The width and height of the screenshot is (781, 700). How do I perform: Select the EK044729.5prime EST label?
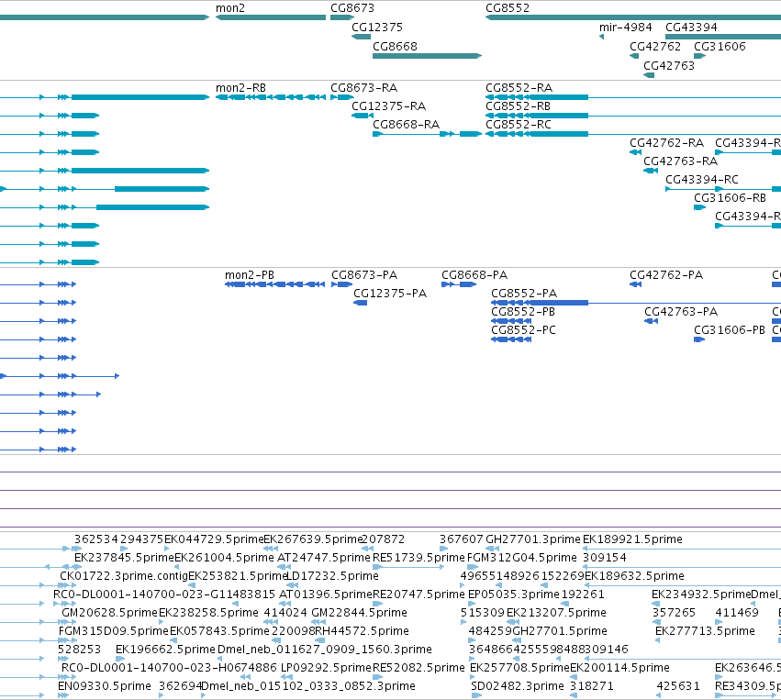[x=214, y=539]
